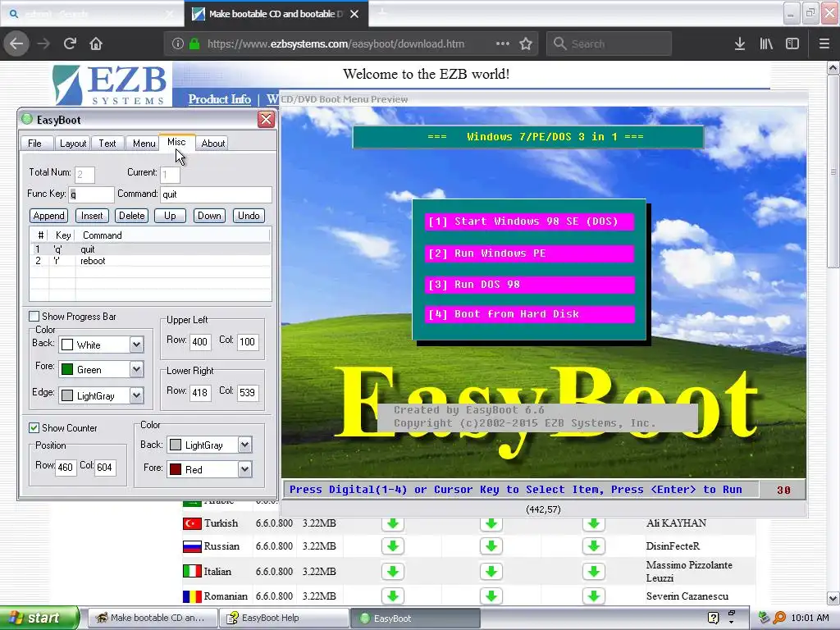The height and width of the screenshot is (630, 840).
Task: Click the Turkish row's middle download arrow
Action: point(491,523)
